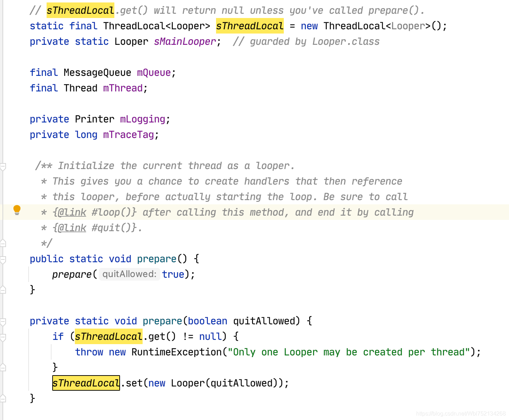Click the true literal in prepare call
Viewport: 509px width, 420px height.
click(x=173, y=274)
